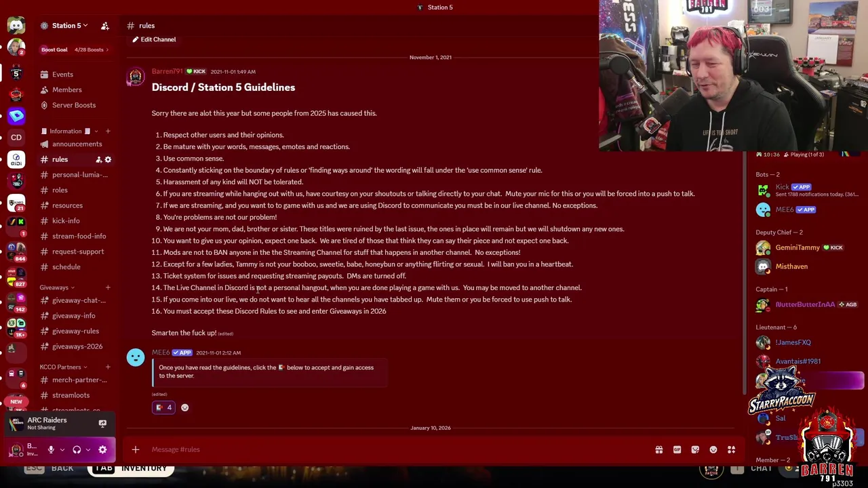The width and height of the screenshot is (868, 488).
Task: Open the blue D server icon
Action: click(16, 116)
